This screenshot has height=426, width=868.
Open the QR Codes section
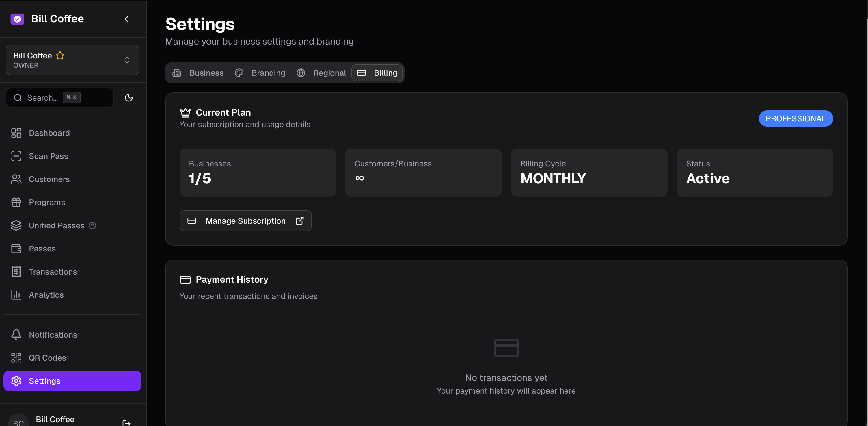(47, 358)
